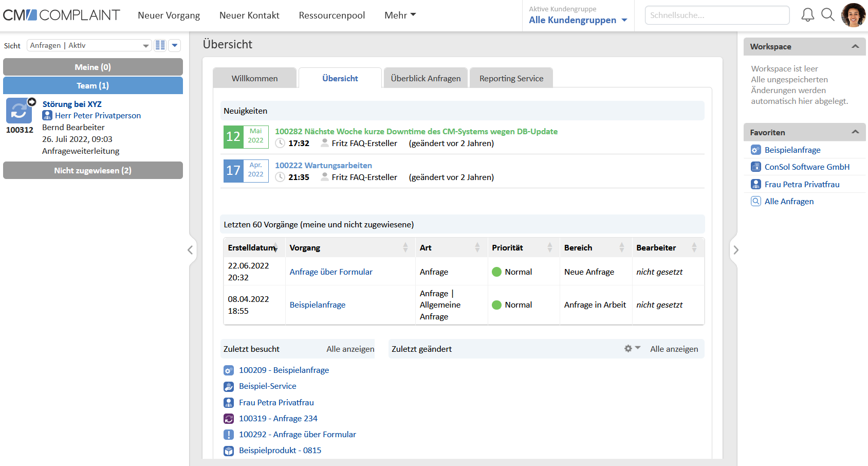Click Neuer Vorgang in menu bar
The height and width of the screenshot is (466, 868).
[x=169, y=15]
